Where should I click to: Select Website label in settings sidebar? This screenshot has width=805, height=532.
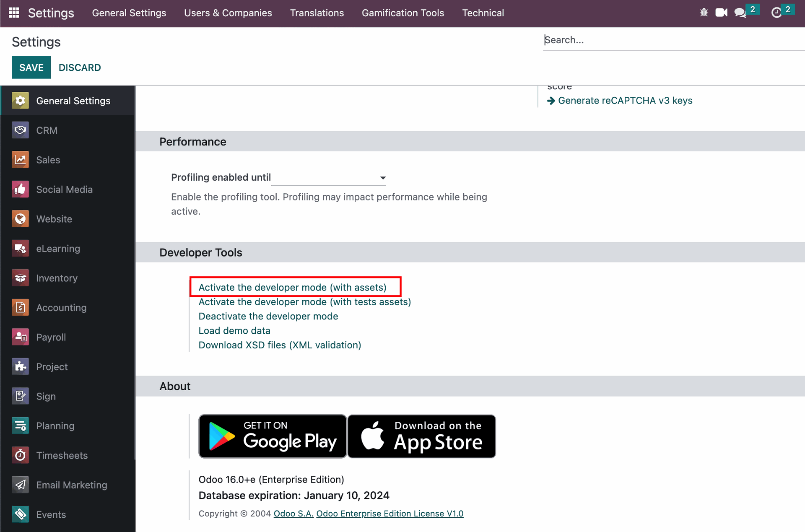(54, 219)
